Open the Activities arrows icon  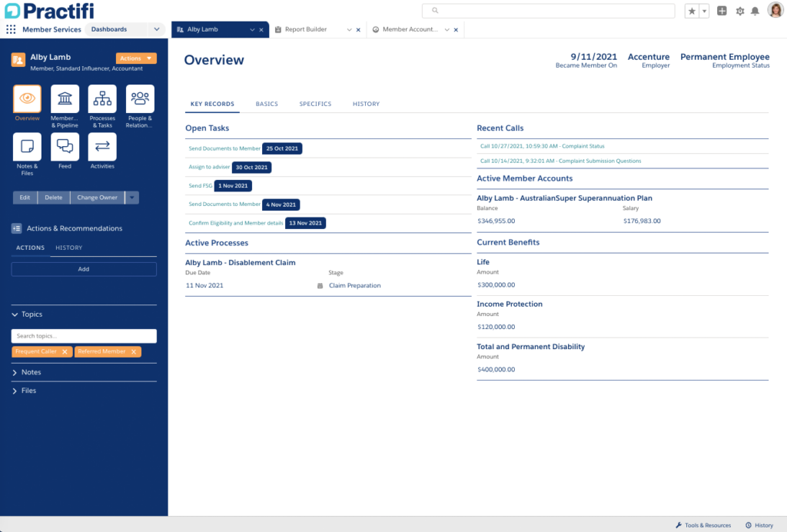click(102, 147)
